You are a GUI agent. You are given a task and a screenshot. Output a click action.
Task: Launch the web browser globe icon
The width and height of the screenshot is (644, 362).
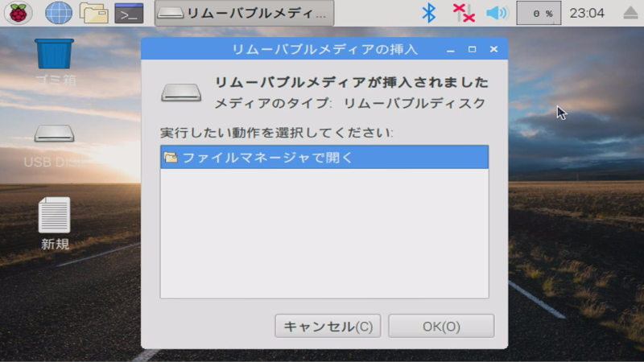tap(58, 13)
